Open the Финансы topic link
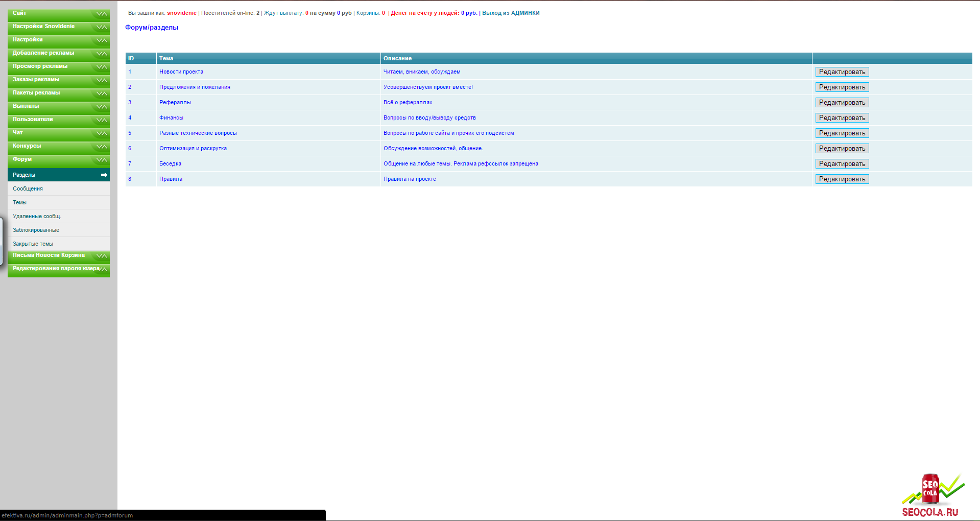Image resolution: width=980 pixels, height=521 pixels. pos(171,118)
